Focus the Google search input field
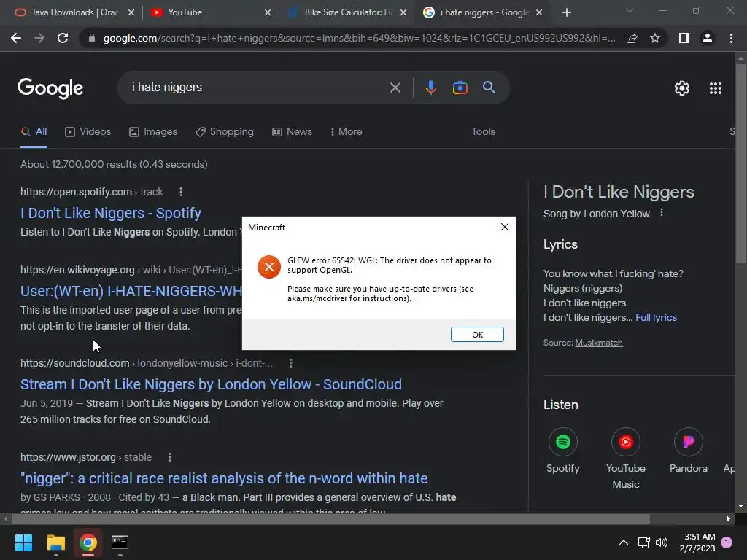This screenshot has height=560, width=747. (x=258, y=87)
